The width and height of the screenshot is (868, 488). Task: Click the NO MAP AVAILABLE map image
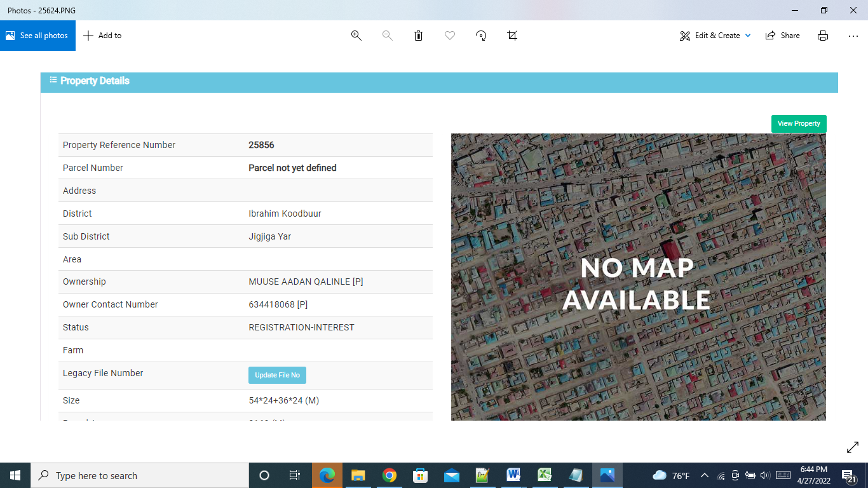639,277
